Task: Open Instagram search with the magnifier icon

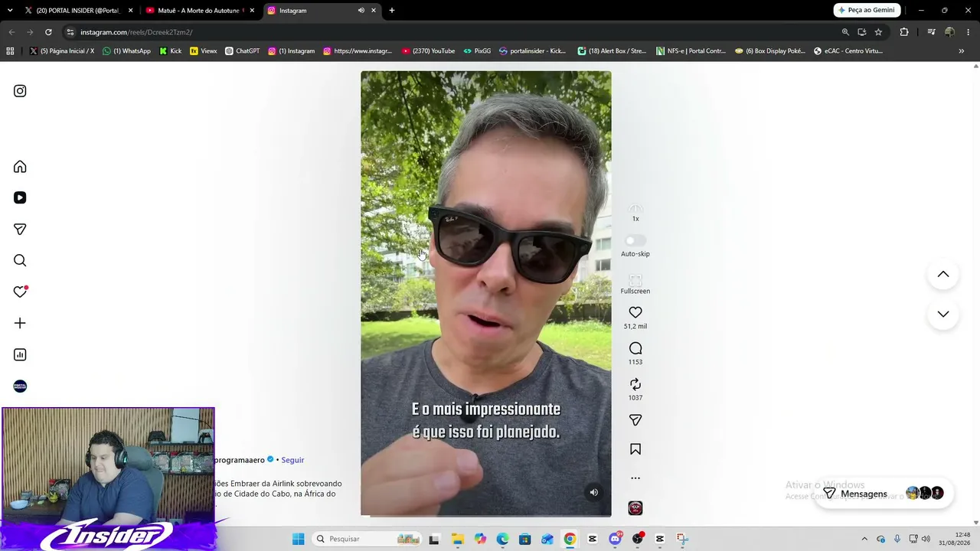Action: pos(20,260)
